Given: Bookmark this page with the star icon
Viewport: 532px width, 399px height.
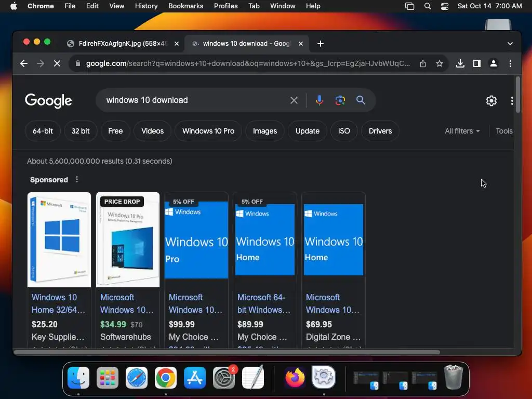Looking at the screenshot, I should (x=440, y=63).
